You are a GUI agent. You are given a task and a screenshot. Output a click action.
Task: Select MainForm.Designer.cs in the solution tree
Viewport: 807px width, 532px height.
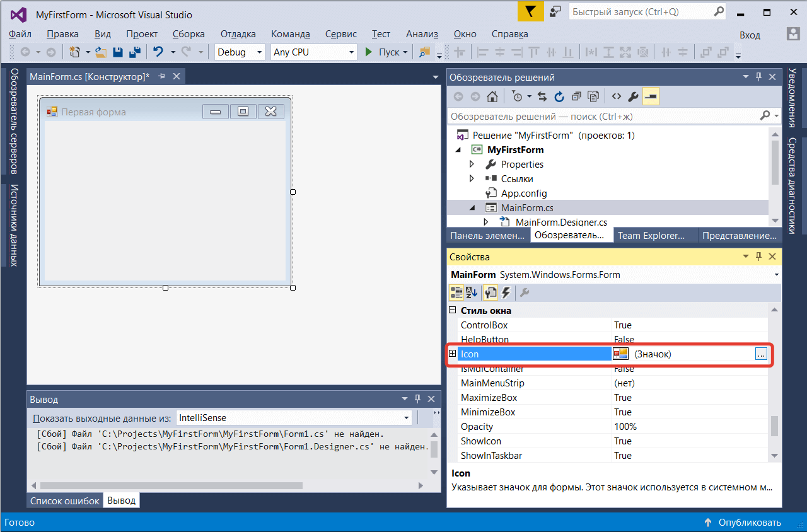click(x=561, y=223)
